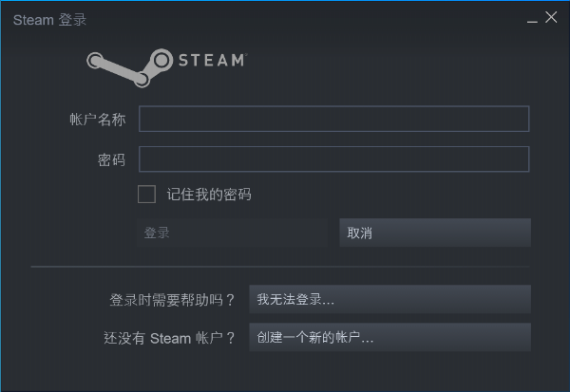The width and height of the screenshot is (570, 392).
Task: Click the 取消 button
Action: 435,233
